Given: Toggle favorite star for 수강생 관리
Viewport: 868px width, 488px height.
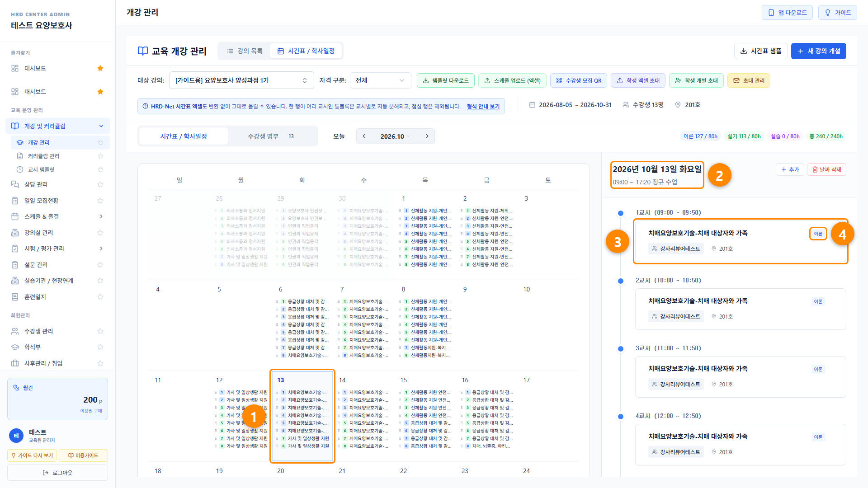Looking at the screenshot, I should [100, 331].
